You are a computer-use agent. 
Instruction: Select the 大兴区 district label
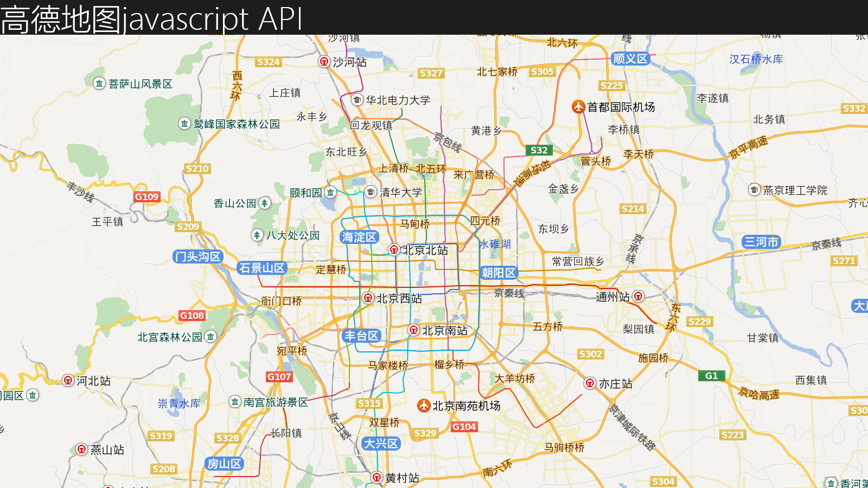point(381,444)
